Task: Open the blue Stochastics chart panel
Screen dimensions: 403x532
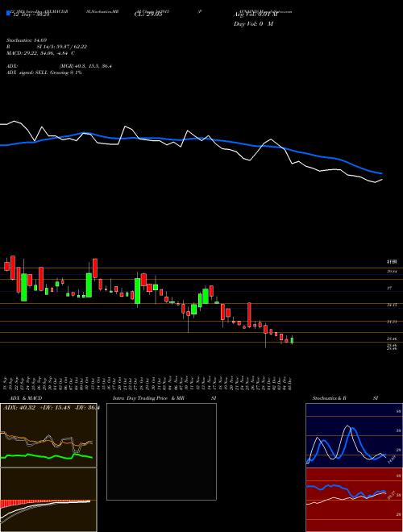Action: click(x=354, y=435)
